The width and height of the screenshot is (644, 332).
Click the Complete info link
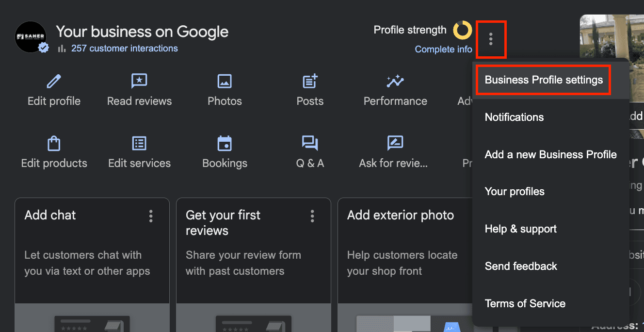[x=443, y=50]
